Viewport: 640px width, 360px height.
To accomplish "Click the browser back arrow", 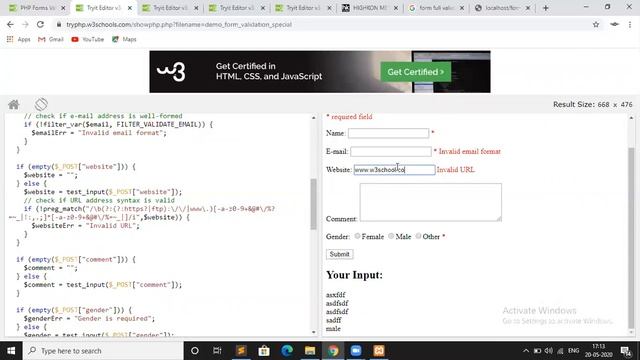I will (x=10, y=24).
